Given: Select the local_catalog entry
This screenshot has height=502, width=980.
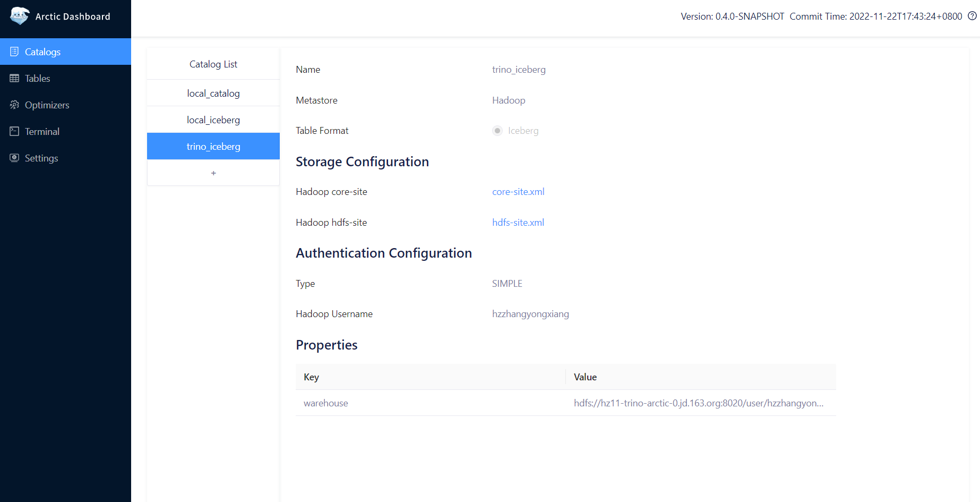Looking at the screenshot, I should pyautogui.click(x=213, y=93).
